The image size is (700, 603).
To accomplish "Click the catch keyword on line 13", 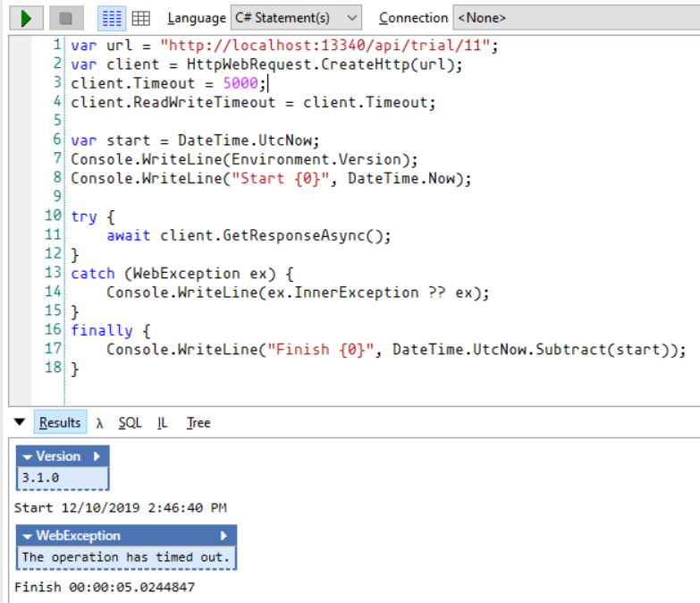I will [x=93, y=274].
